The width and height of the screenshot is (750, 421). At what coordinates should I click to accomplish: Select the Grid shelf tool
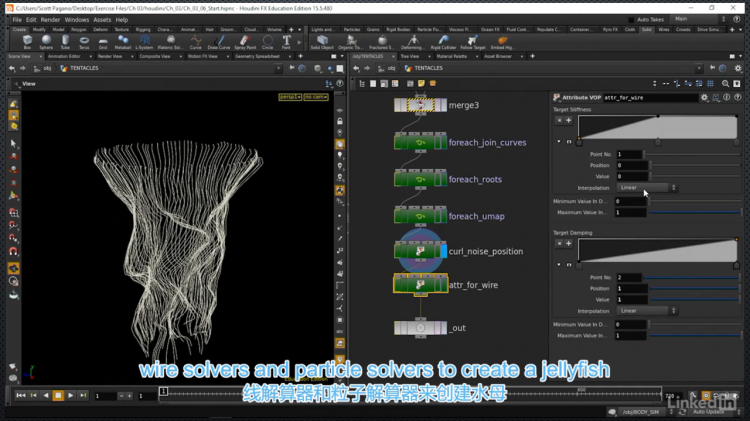[x=103, y=42]
